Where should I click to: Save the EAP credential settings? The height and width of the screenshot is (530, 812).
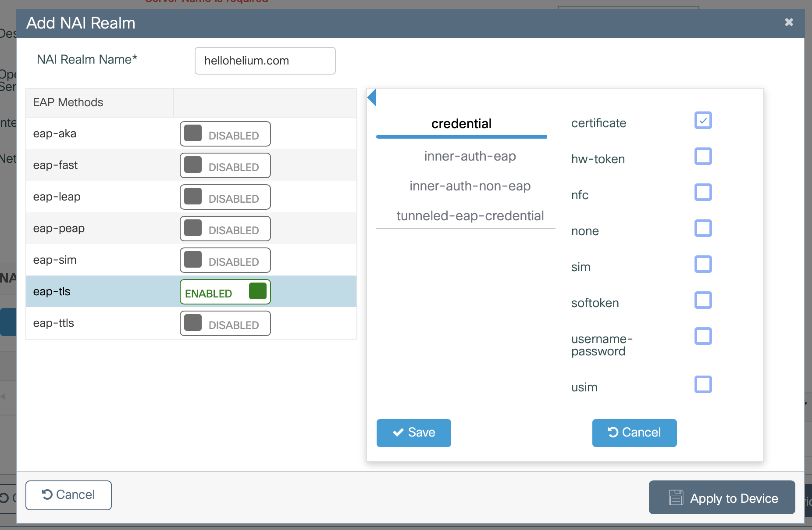413,433
